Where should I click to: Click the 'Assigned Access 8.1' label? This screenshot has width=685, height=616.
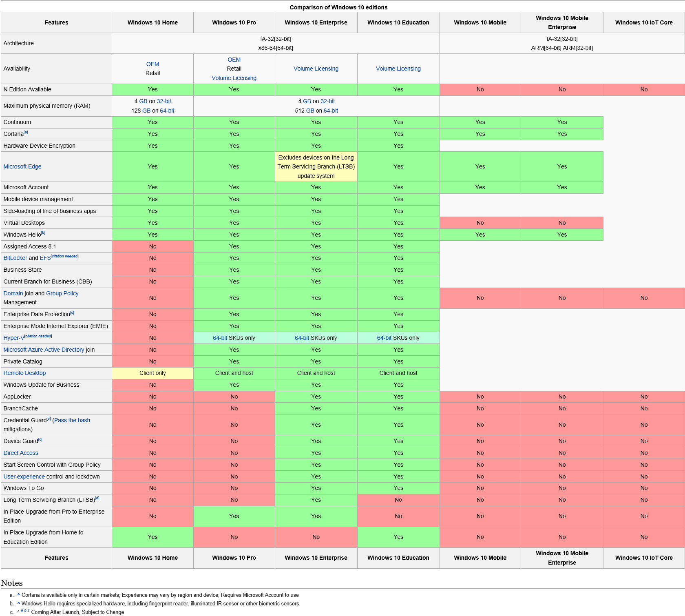click(x=30, y=246)
